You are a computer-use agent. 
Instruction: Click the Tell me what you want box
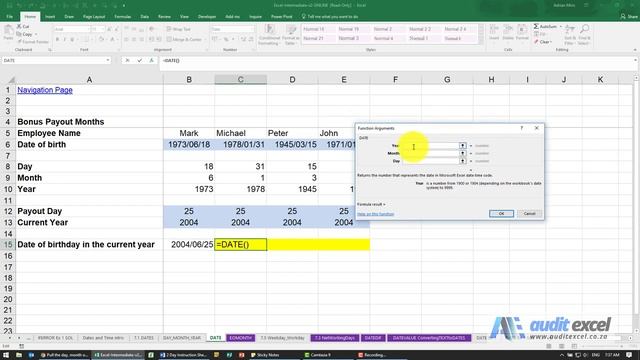tap(330, 17)
